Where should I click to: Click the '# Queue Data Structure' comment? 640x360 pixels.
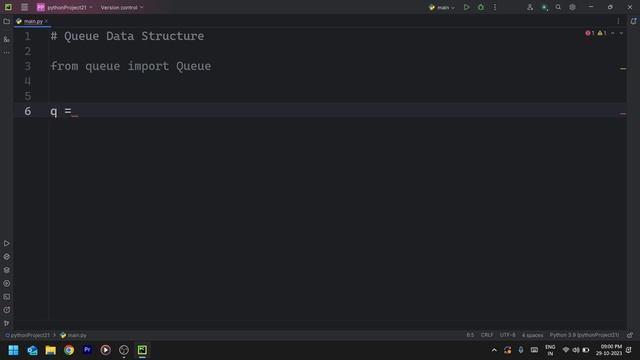tap(127, 36)
